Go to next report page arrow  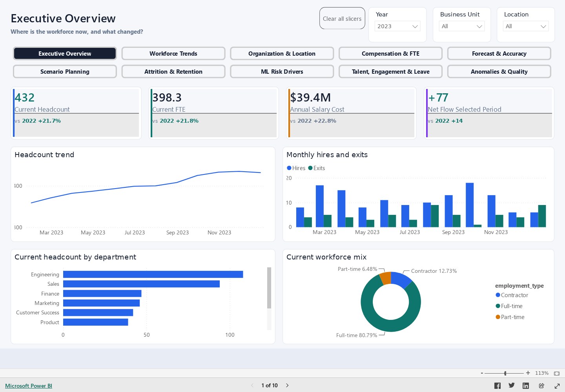pos(287,385)
